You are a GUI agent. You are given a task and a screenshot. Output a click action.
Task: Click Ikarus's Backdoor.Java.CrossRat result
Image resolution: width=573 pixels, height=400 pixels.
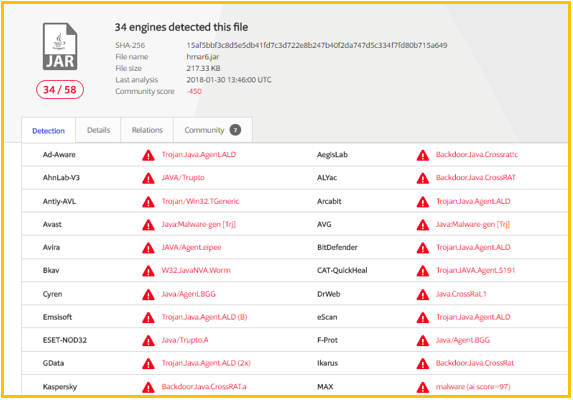(475, 363)
